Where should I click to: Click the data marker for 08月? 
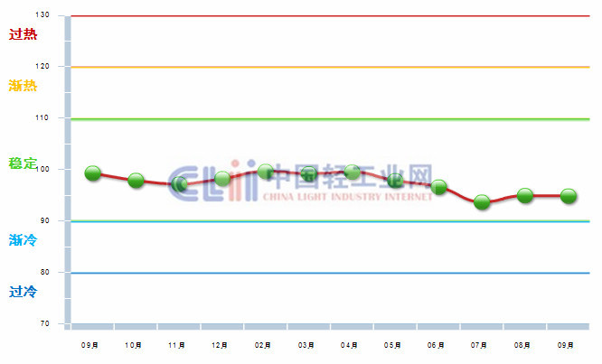coord(525,195)
